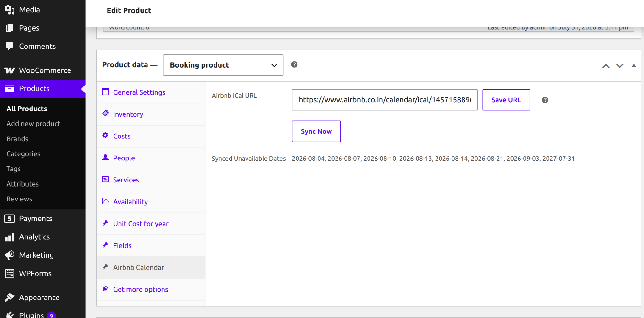
Task: Click the Appearance paintbrush icon
Action: tap(9, 298)
